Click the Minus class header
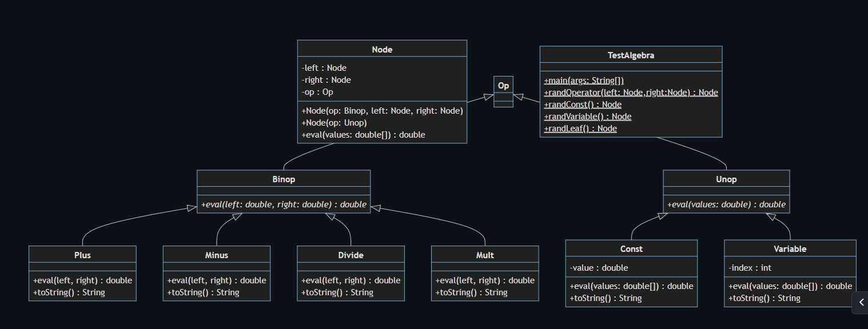Viewport: 868px width, 329px height. [x=216, y=255]
